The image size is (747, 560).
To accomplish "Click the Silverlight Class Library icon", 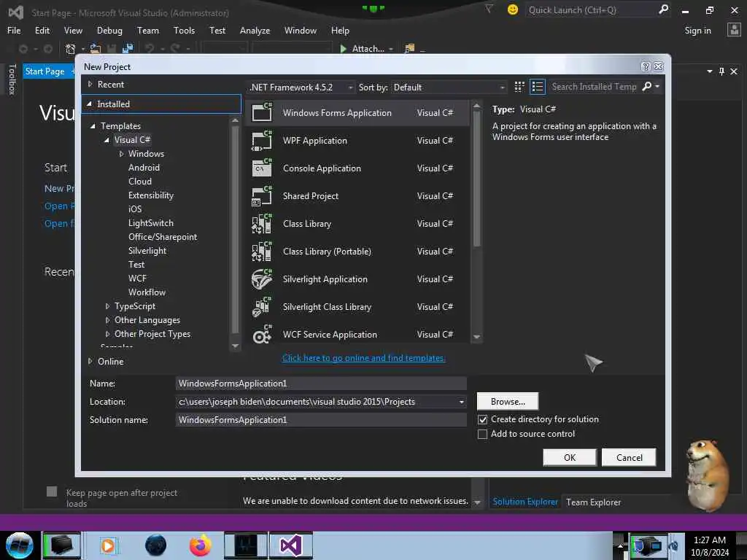I will [x=262, y=307].
